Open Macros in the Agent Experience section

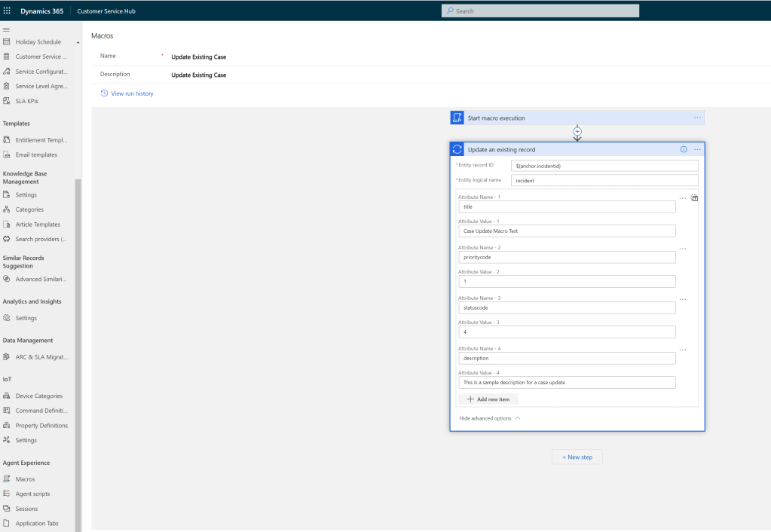(x=25, y=478)
